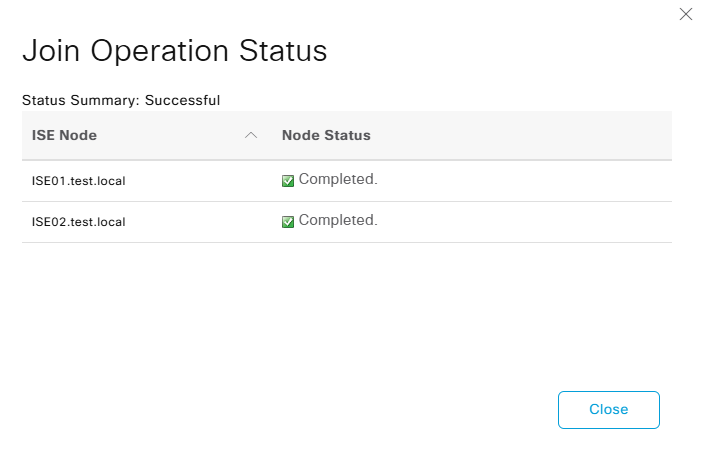This screenshot has height=464, width=712.
Task: Click the Status Summary label text
Action: click(x=81, y=100)
